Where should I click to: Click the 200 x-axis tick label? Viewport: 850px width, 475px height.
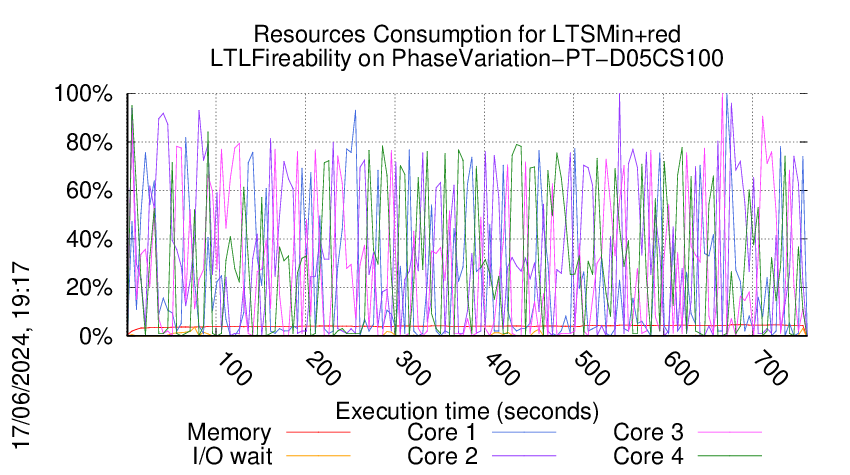tap(324, 370)
